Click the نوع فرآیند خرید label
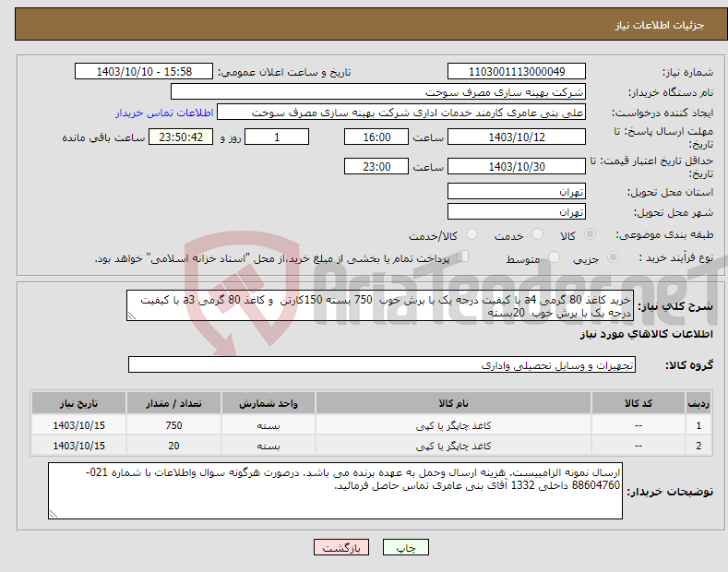The height and width of the screenshot is (572, 728). [x=676, y=257]
